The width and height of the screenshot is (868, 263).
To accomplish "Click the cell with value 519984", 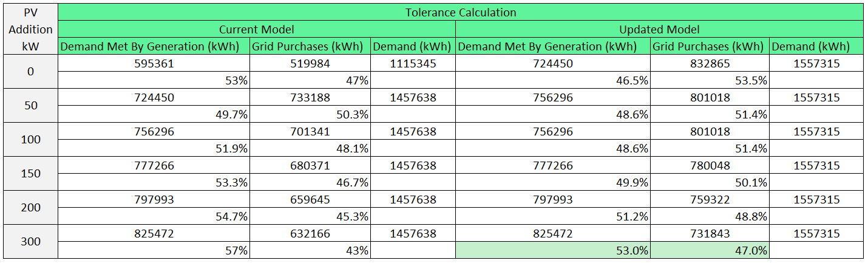I will click(310, 63).
